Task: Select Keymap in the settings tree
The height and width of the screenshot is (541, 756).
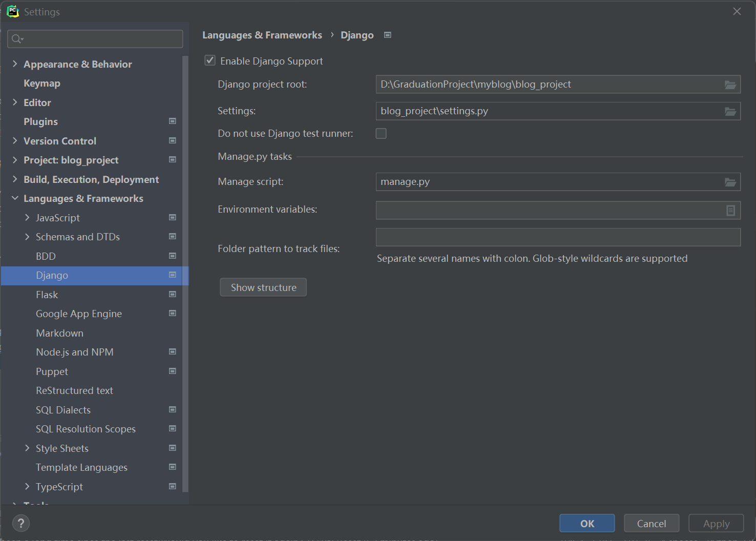Action: pos(42,83)
